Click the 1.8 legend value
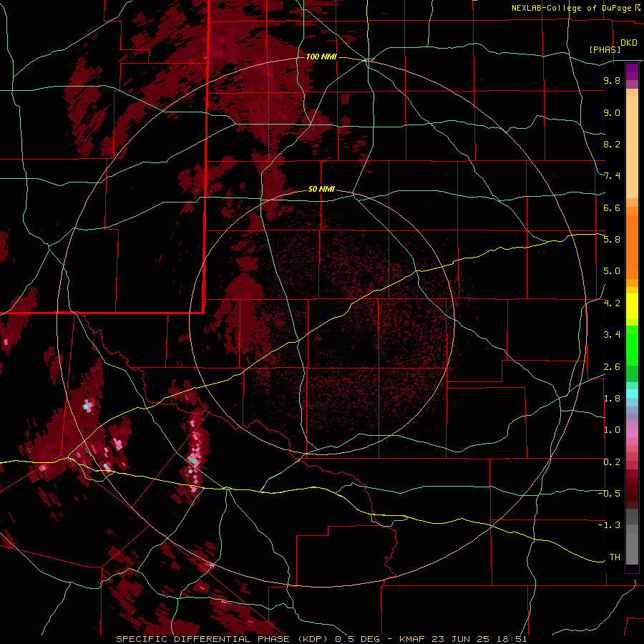This screenshot has width=644, height=644. 612,399
